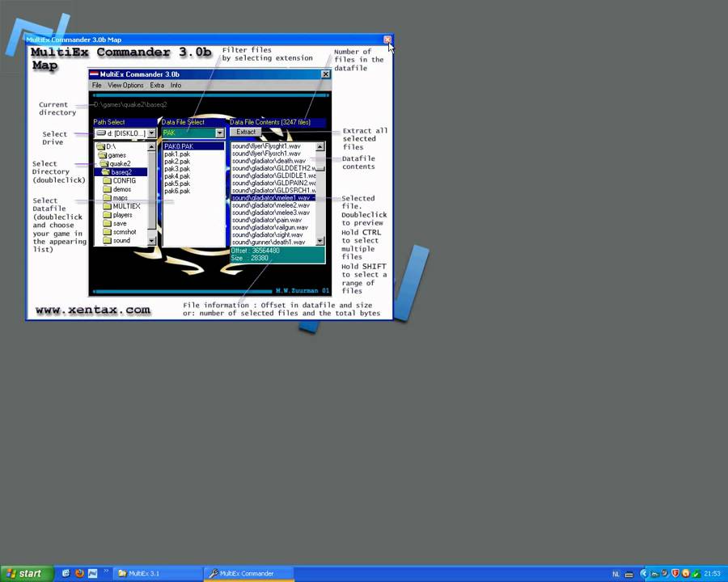Screen dimensions: 728x582
Task: Select PAK0.PAK in the data file list
Action: [x=193, y=146]
